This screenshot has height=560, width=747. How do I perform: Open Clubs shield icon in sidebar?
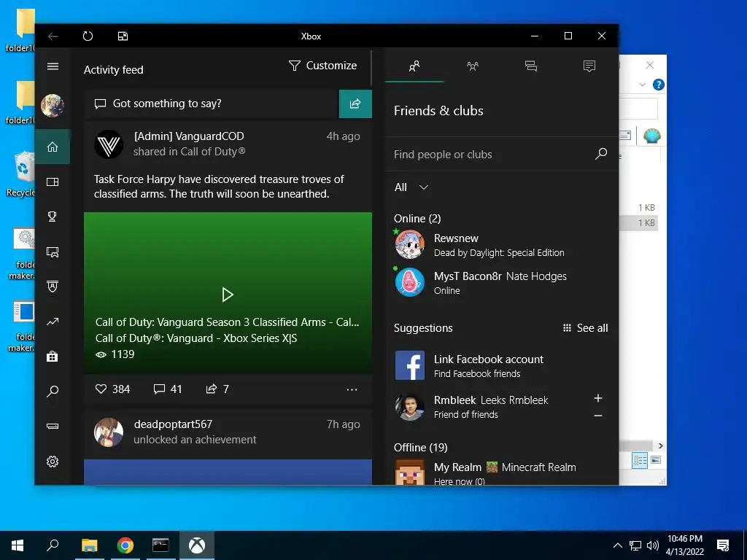[53, 287]
